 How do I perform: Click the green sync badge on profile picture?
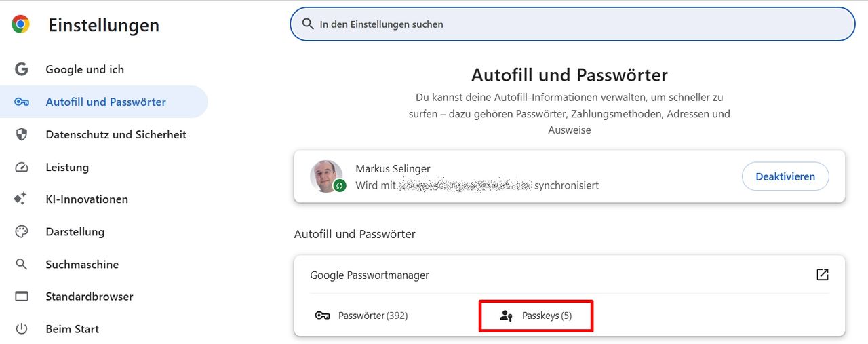(x=340, y=185)
